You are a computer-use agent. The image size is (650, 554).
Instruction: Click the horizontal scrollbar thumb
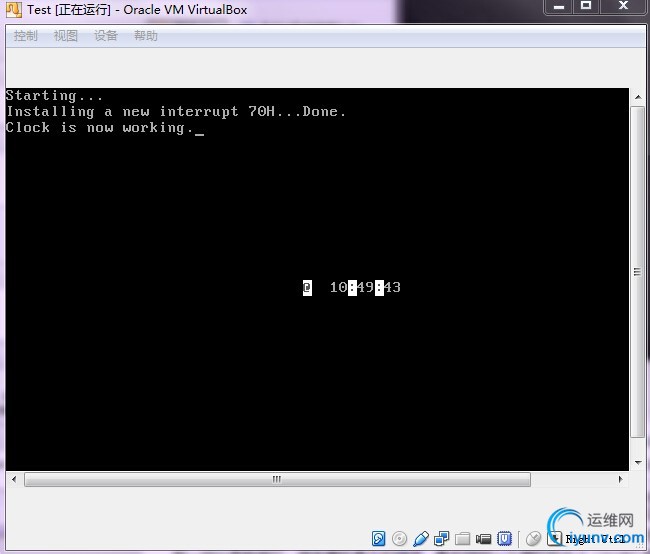[x=277, y=479]
